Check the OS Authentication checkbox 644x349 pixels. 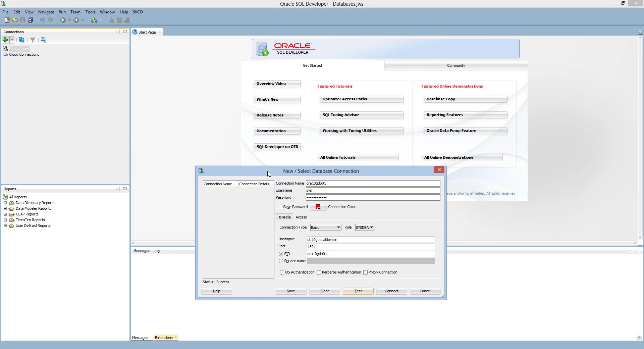click(x=282, y=272)
